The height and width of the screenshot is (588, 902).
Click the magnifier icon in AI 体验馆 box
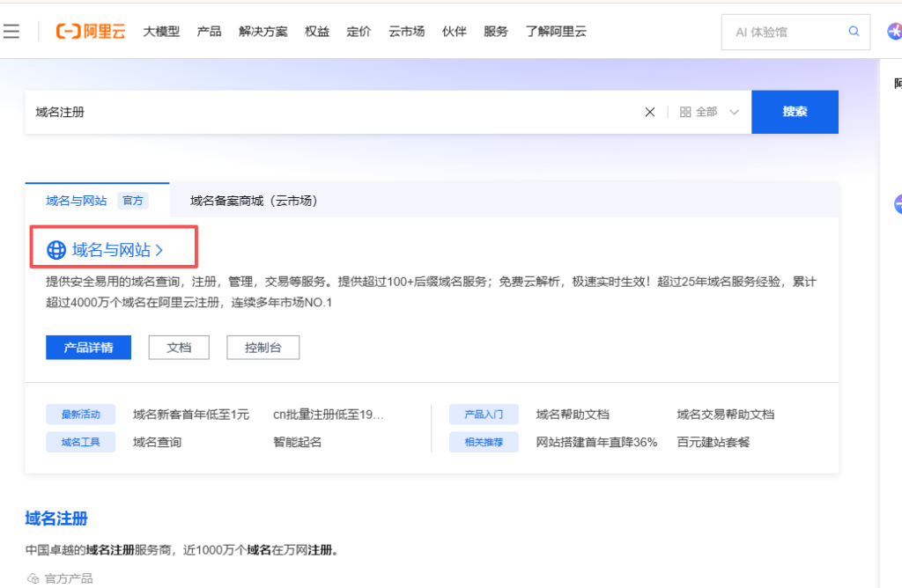click(854, 32)
